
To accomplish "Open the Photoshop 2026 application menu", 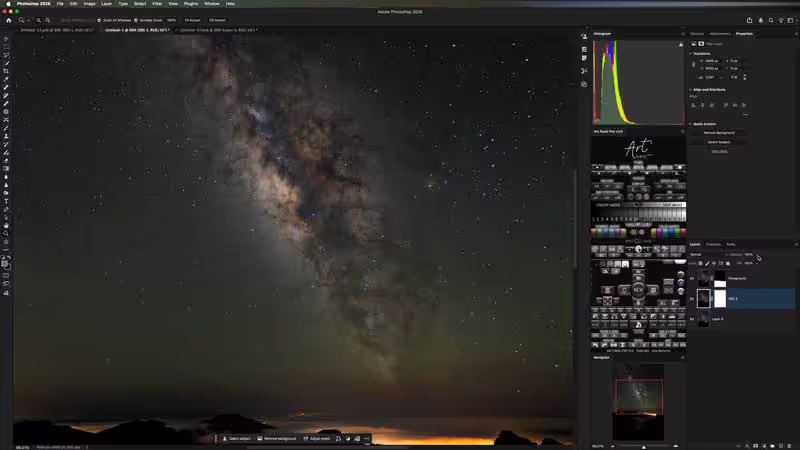I will coord(34,4).
